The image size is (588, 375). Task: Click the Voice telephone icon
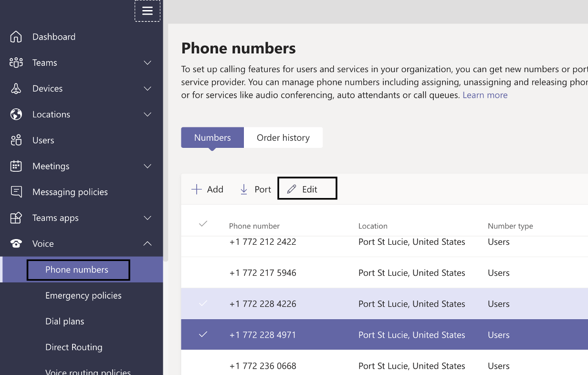point(16,243)
